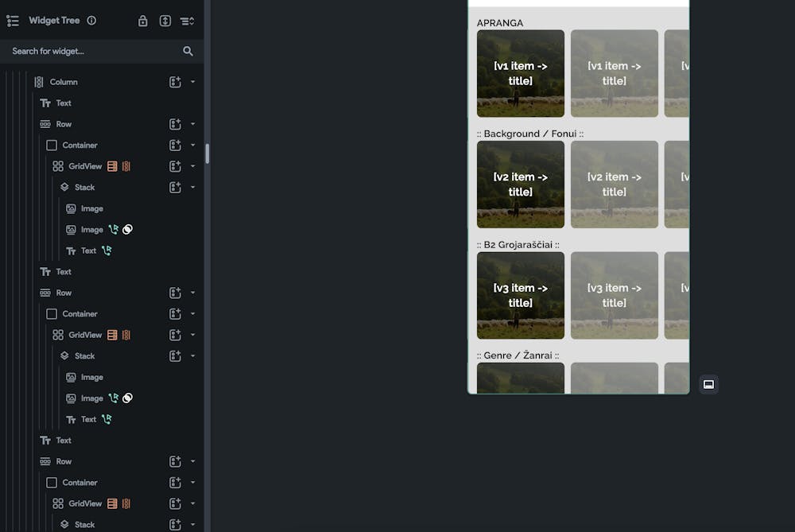Image resolution: width=795 pixels, height=532 pixels.
Task: Click the second GridView's orange backend query icon
Action: point(112,335)
